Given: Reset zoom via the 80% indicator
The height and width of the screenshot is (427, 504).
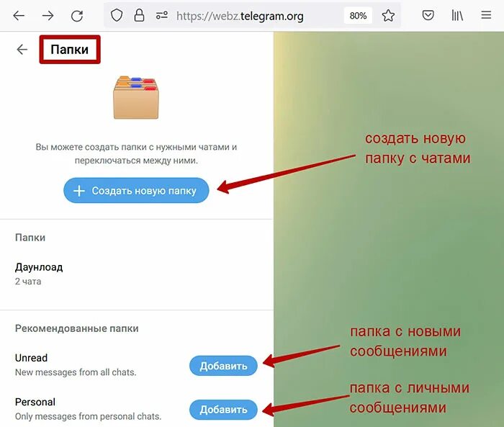Looking at the screenshot, I should 358,15.
